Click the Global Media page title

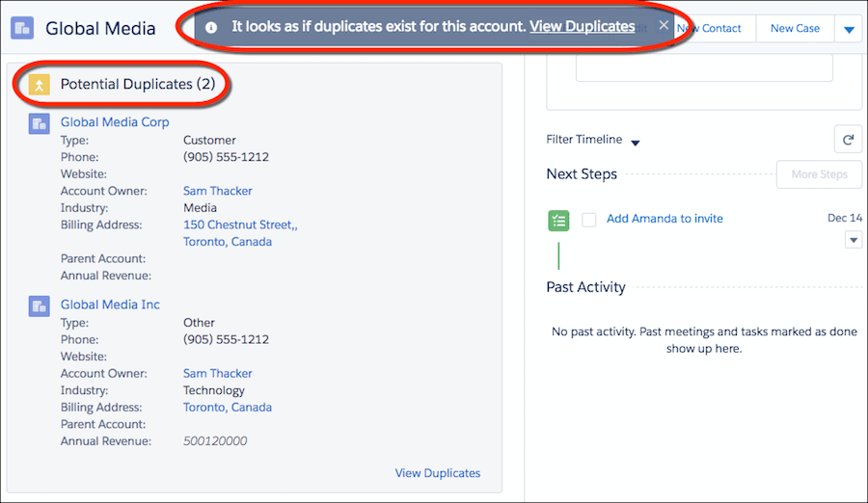coord(100,28)
